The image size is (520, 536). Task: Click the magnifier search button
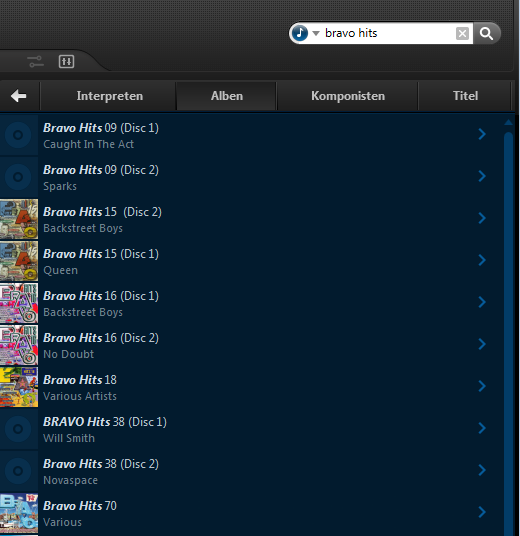point(486,34)
